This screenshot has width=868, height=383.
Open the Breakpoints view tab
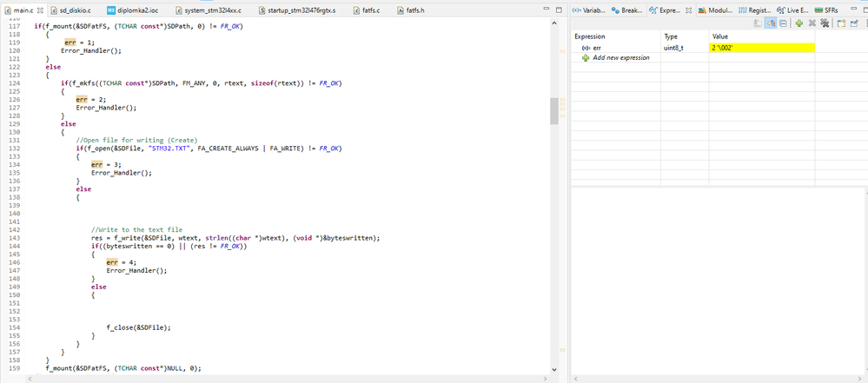point(627,10)
